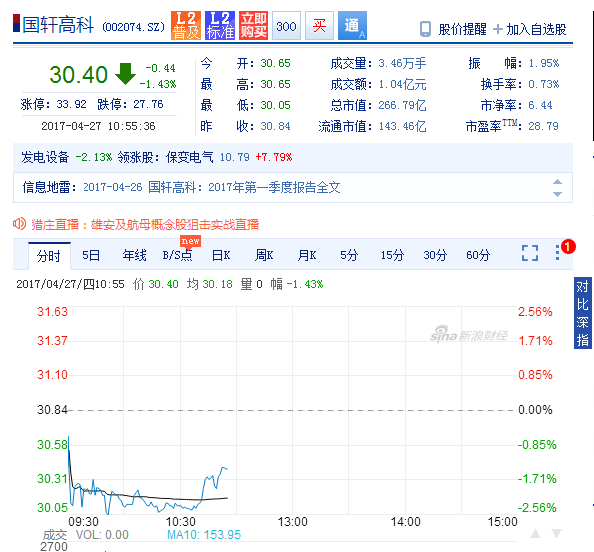
Task: Add stock via 加入自选股
Action: point(530,29)
